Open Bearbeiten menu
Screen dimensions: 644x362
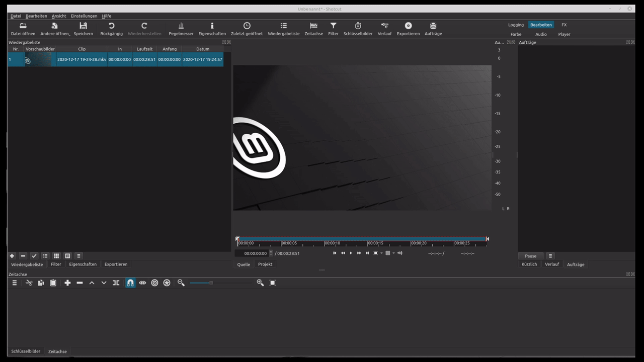coord(36,16)
